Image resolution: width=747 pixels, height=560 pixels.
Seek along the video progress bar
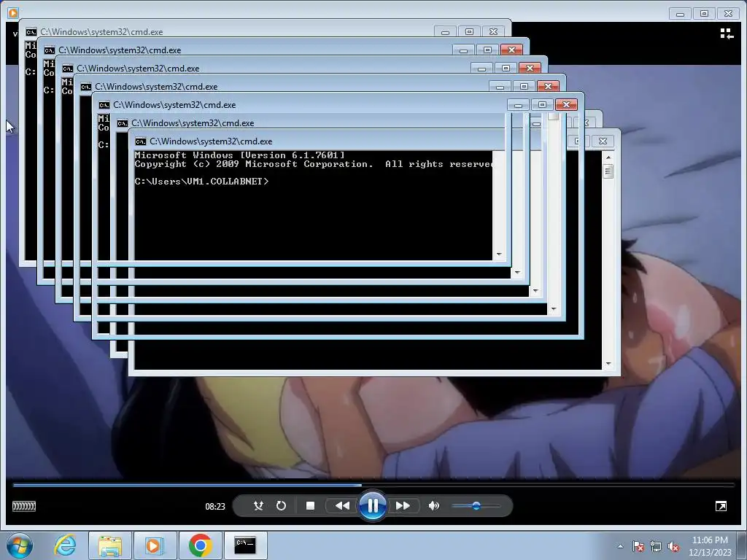click(x=373, y=485)
